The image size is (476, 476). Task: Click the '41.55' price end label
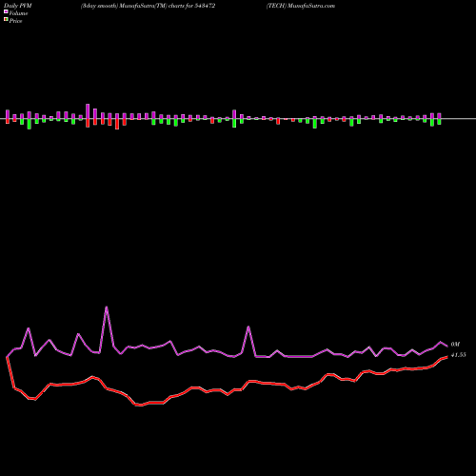pos(458,355)
